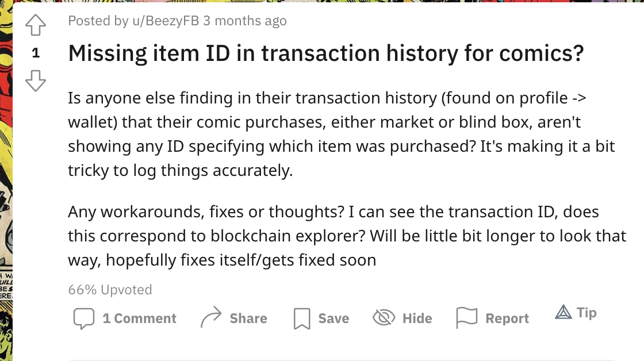The height and width of the screenshot is (361, 644).
Task: Toggle Save for this post
Action: tap(333, 318)
